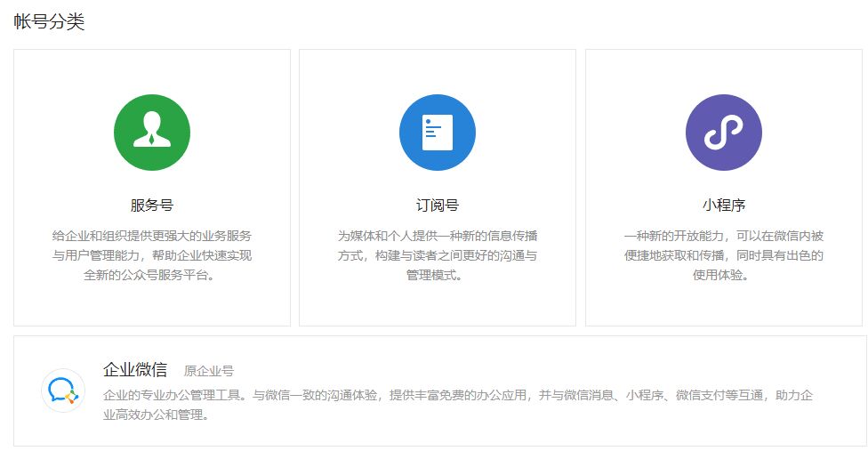The height and width of the screenshot is (451, 868).
Task: Click the 企业微信 description starting 企业的专业办公管理工具
Action: click(458, 405)
